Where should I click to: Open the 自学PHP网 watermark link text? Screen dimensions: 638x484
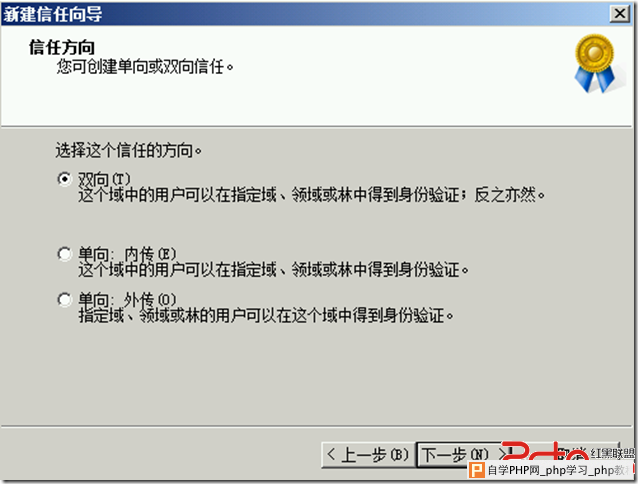click(557, 471)
